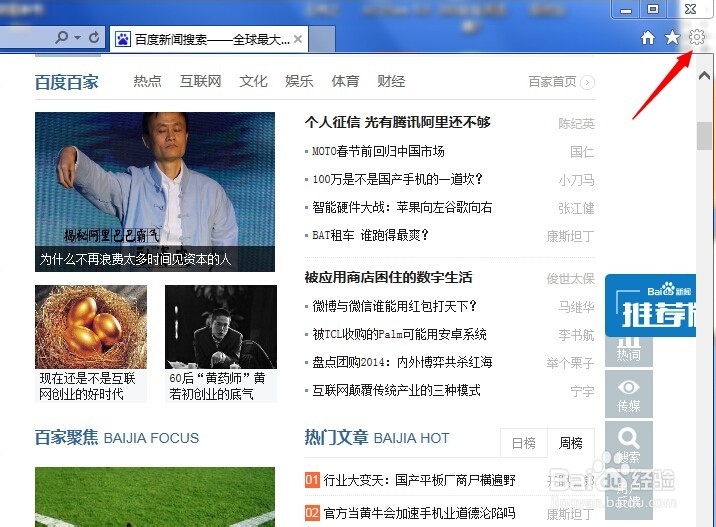
Task: Open author 马继华 page
Action: (576, 307)
